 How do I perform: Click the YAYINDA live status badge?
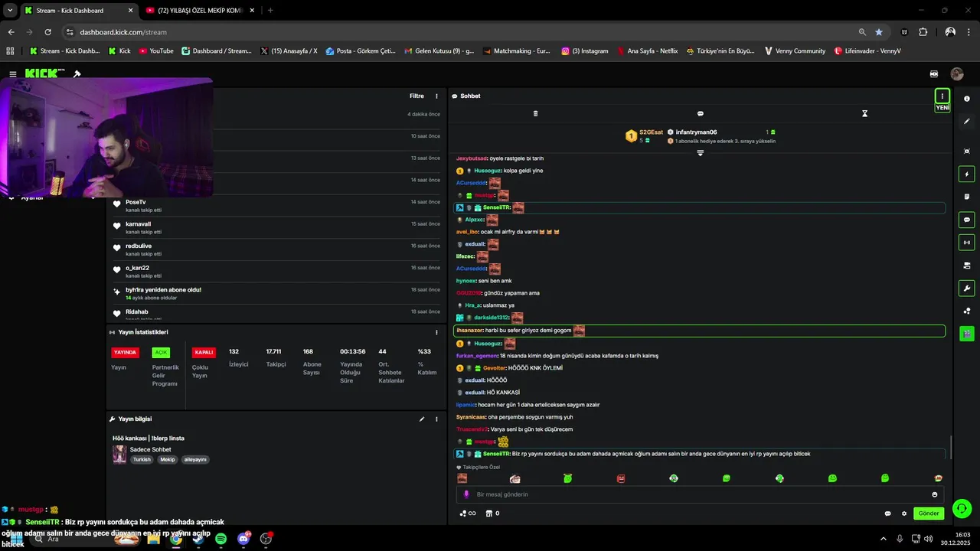click(x=125, y=353)
